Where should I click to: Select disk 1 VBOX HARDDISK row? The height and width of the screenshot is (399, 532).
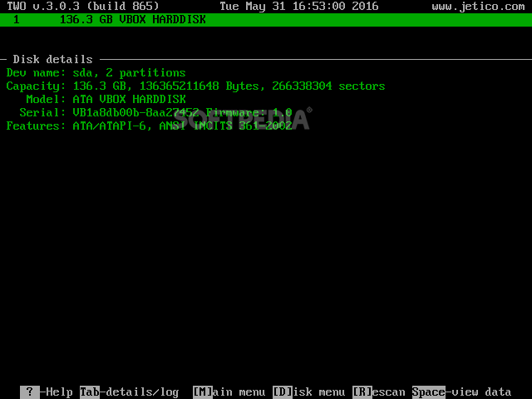pos(266,20)
